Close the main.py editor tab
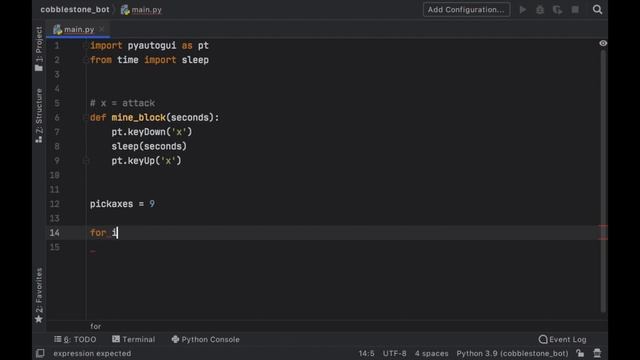 coord(102,29)
